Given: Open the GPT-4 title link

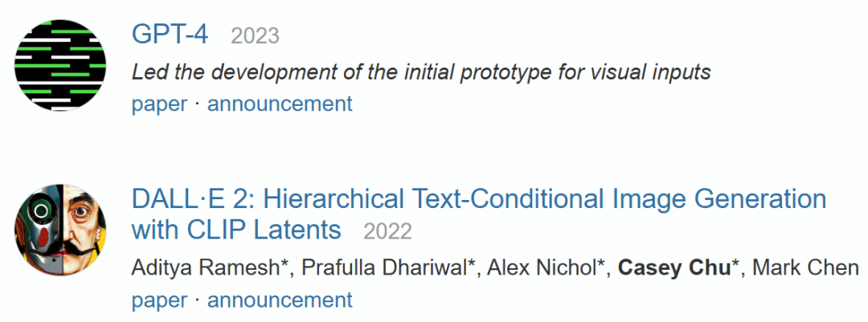Looking at the screenshot, I should 170,35.
